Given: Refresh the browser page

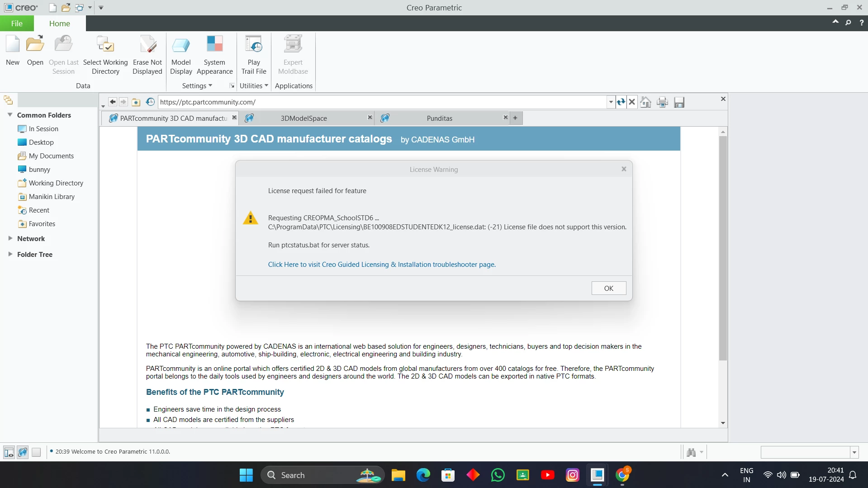Looking at the screenshot, I should 621,102.
